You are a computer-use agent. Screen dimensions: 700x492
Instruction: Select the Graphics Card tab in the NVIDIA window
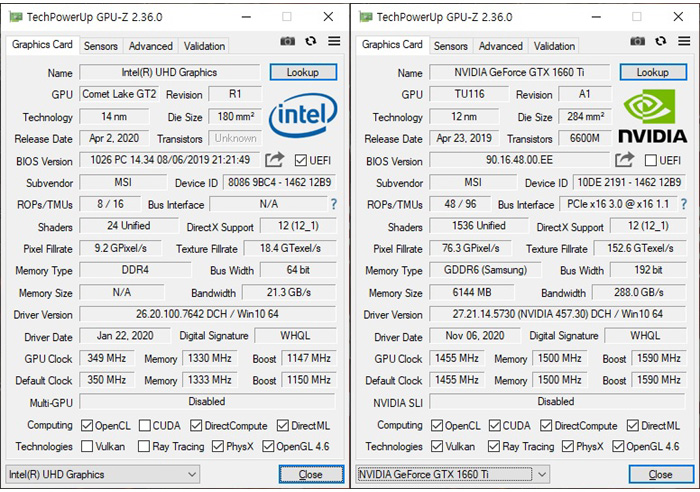(x=392, y=45)
